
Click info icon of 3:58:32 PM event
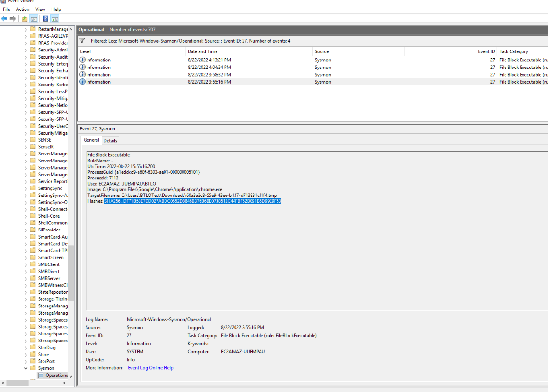pos(82,74)
